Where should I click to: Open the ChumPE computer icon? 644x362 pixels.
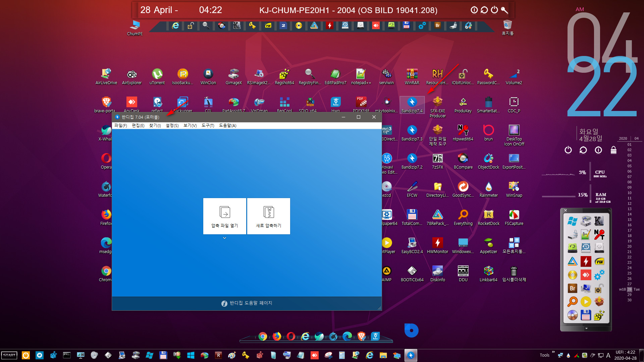135,28
